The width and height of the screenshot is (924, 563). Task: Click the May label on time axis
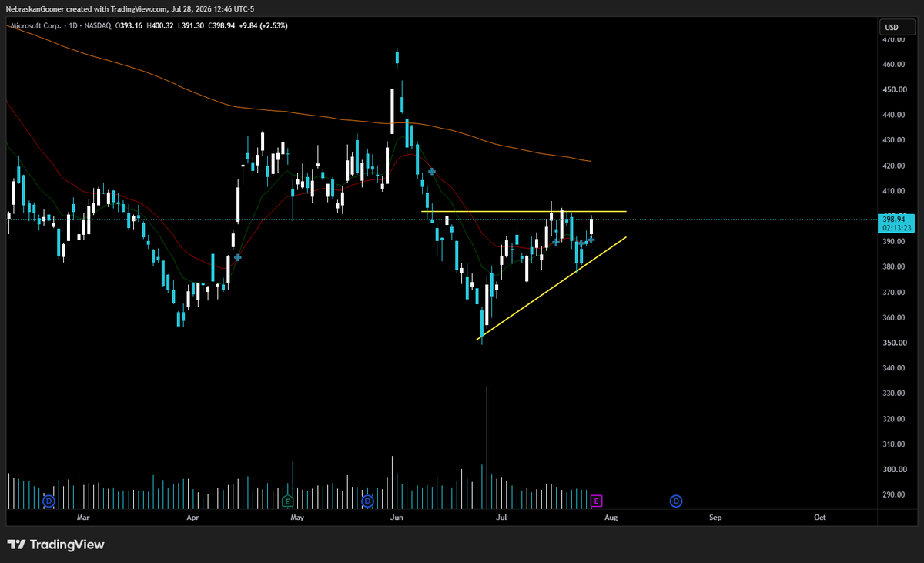click(297, 518)
